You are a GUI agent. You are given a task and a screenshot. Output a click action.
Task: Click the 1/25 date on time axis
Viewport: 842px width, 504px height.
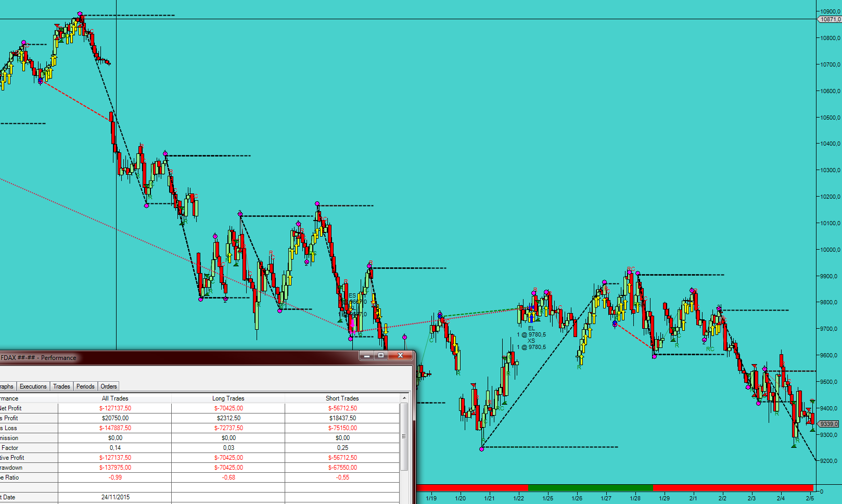tap(548, 498)
